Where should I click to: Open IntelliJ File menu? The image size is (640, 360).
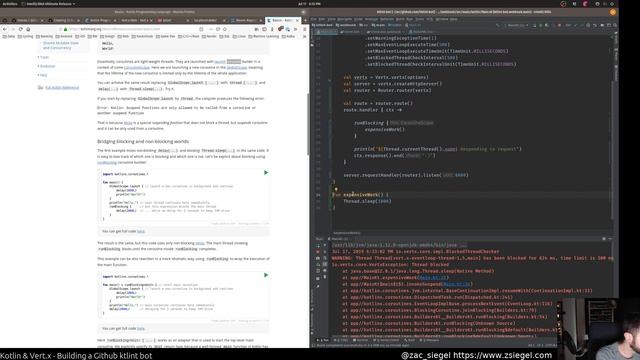click(313, 19)
